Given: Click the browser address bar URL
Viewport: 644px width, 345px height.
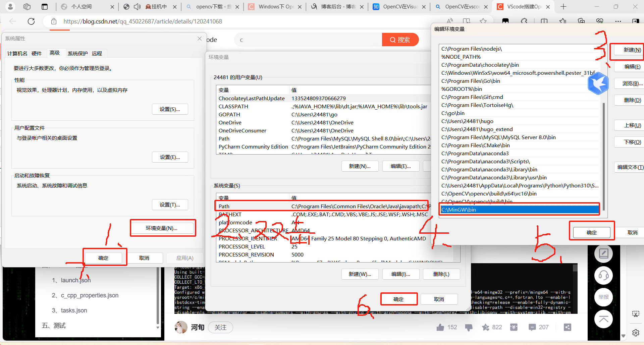Looking at the screenshot, I should [x=143, y=21].
